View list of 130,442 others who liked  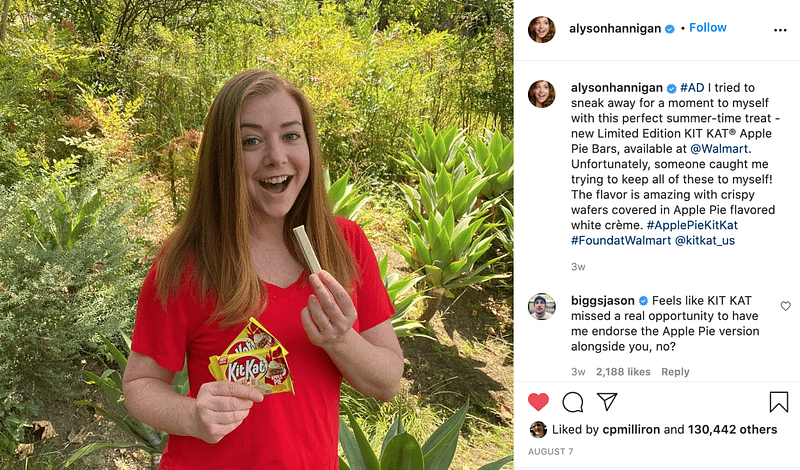click(732, 430)
